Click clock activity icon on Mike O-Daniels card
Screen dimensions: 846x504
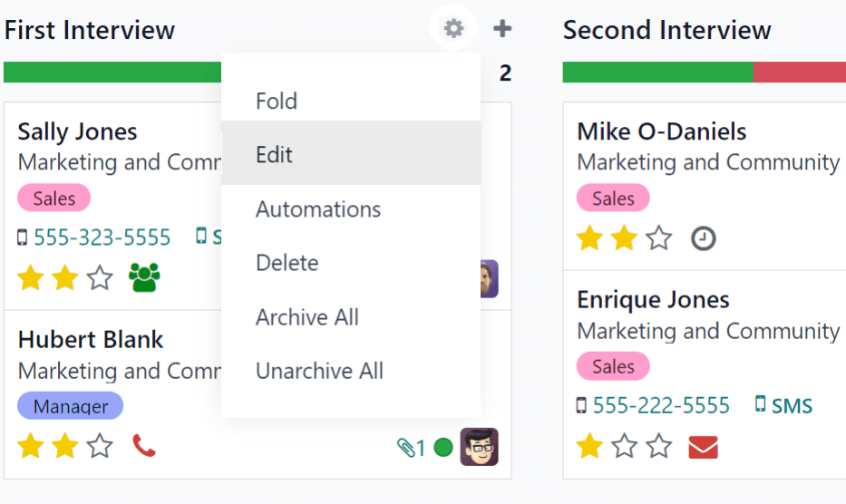[703, 238]
